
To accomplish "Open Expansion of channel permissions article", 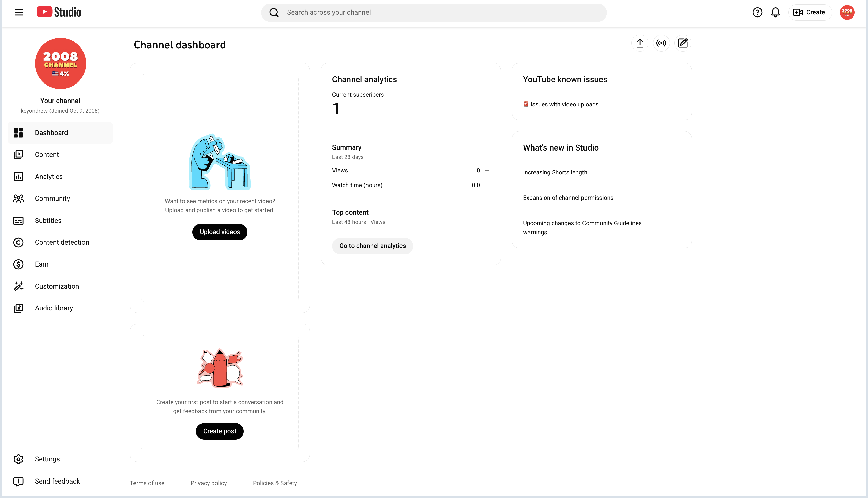I will pos(568,198).
